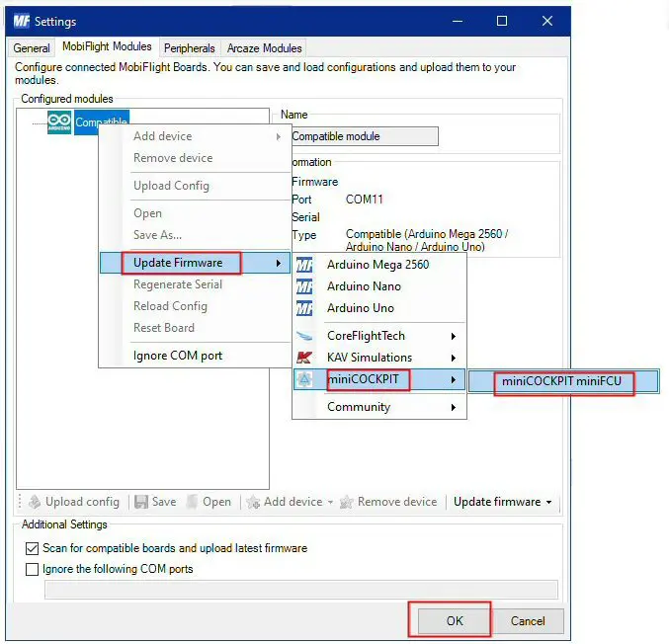Select the Arduino board icon in module tree
669x644 pixels.
coord(59,122)
